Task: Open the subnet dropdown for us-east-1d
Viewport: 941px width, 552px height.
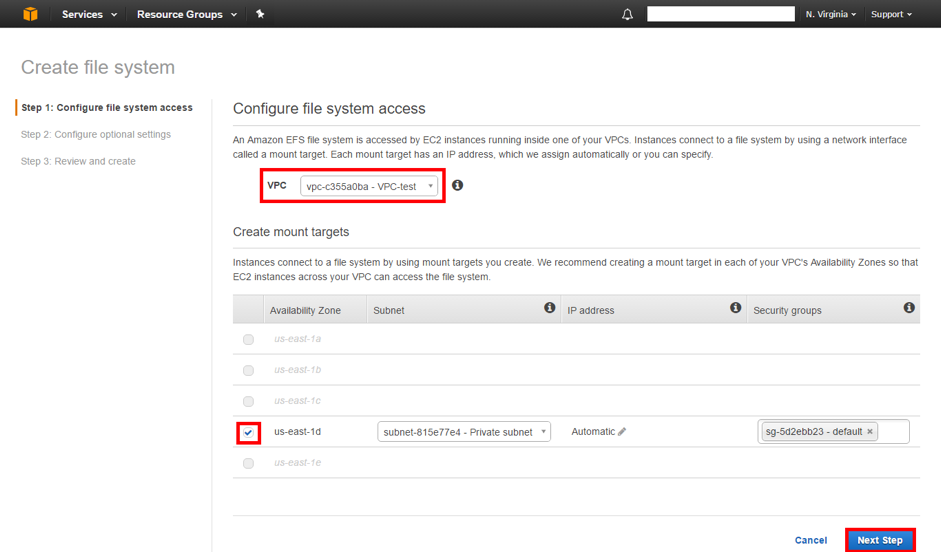Action: point(464,432)
